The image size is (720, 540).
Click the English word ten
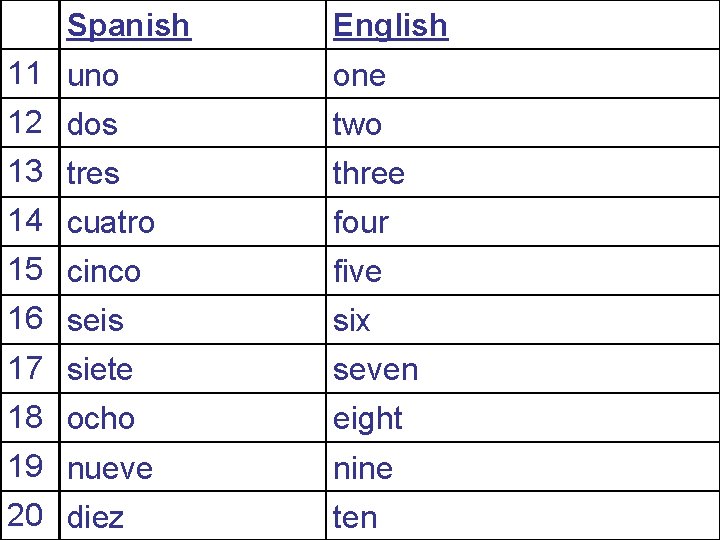(x=355, y=517)
